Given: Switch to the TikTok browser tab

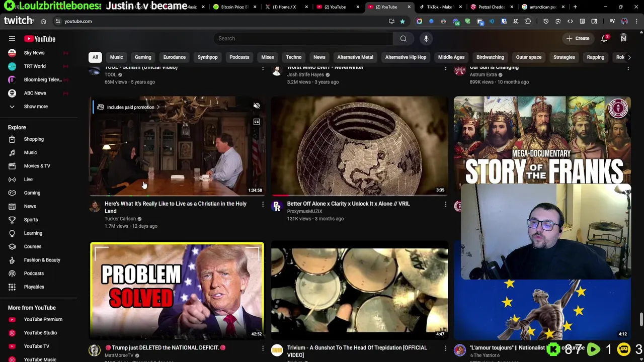Looking at the screenshot, I should coord(439,7).
